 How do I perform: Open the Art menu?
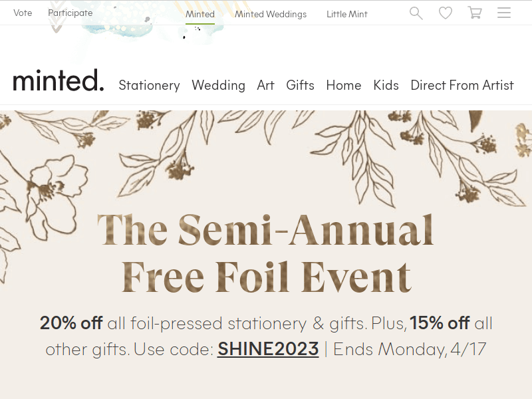(x=265, y=85)
